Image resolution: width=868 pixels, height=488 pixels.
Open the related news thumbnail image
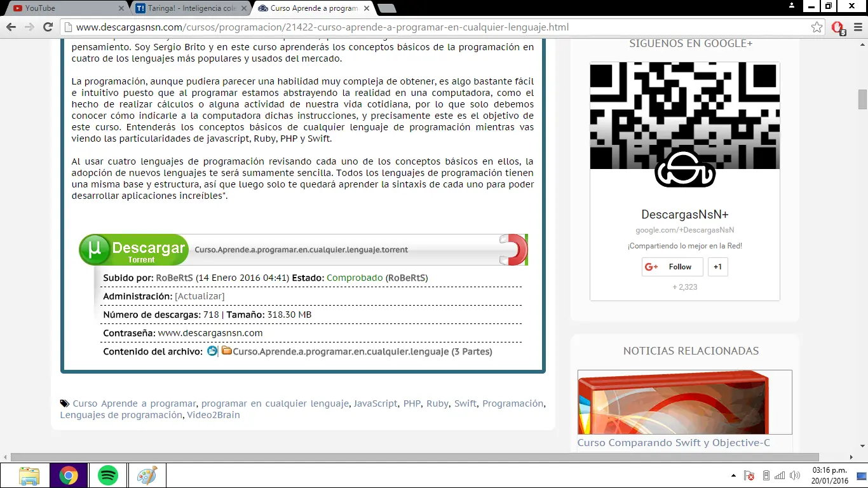685,402
